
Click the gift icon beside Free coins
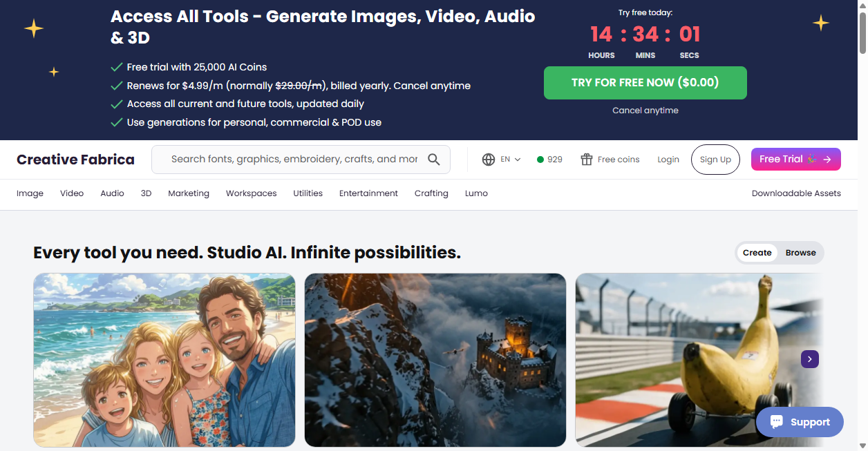coord(587,160)
